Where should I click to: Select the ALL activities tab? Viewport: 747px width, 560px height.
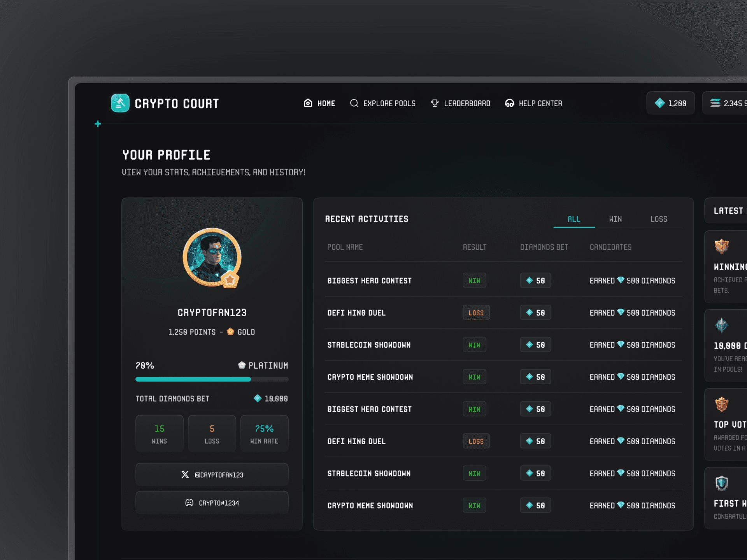click(574, 219)
